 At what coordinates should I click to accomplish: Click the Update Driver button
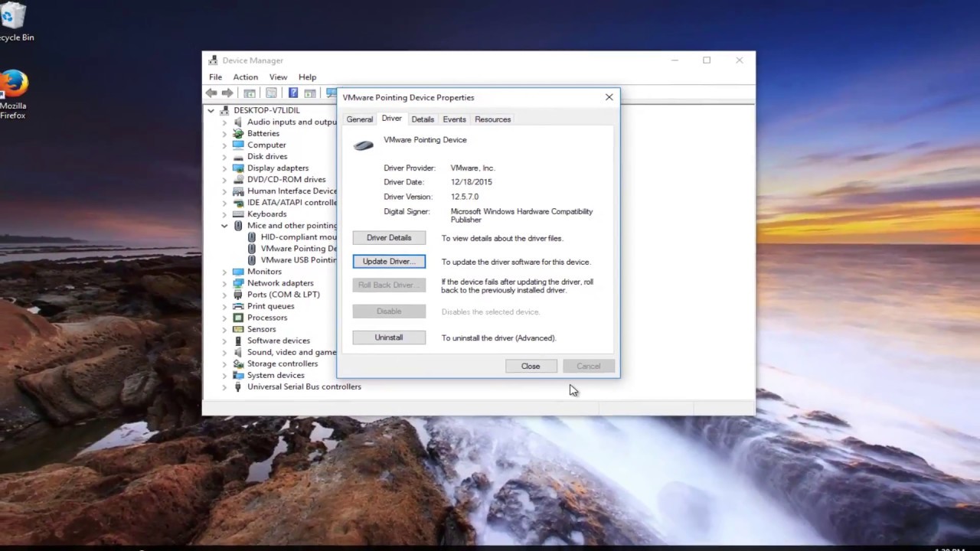[x=389, y=262]
